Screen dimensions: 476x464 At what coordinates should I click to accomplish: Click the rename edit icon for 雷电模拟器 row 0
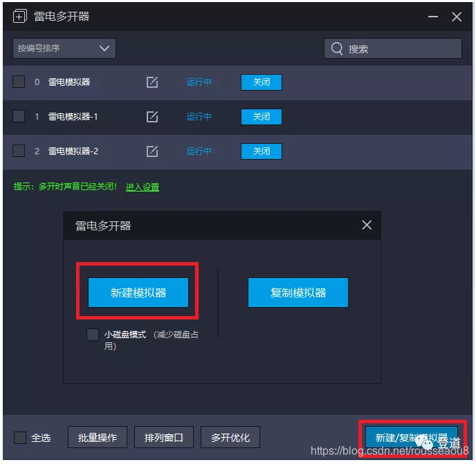[152, 82]
